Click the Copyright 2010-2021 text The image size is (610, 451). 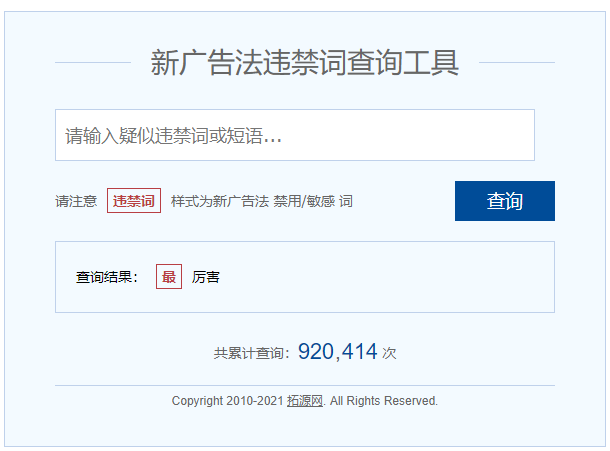pos(227,401)
